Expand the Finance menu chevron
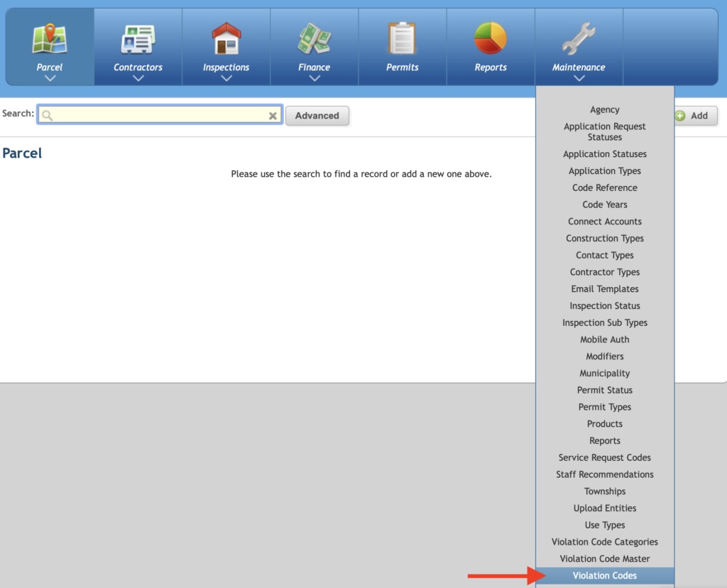The height and width of the screenshot is (588, 727). coord(315,78)
